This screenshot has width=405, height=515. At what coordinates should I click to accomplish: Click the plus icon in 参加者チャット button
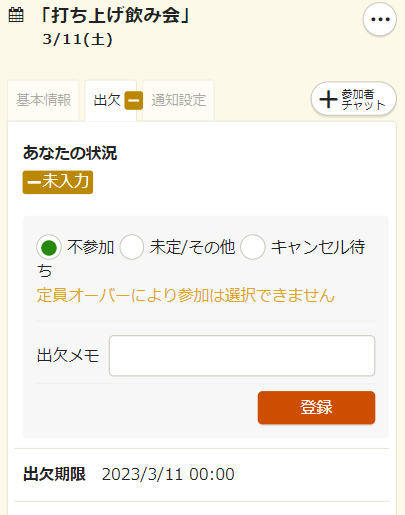click(328, 99)
